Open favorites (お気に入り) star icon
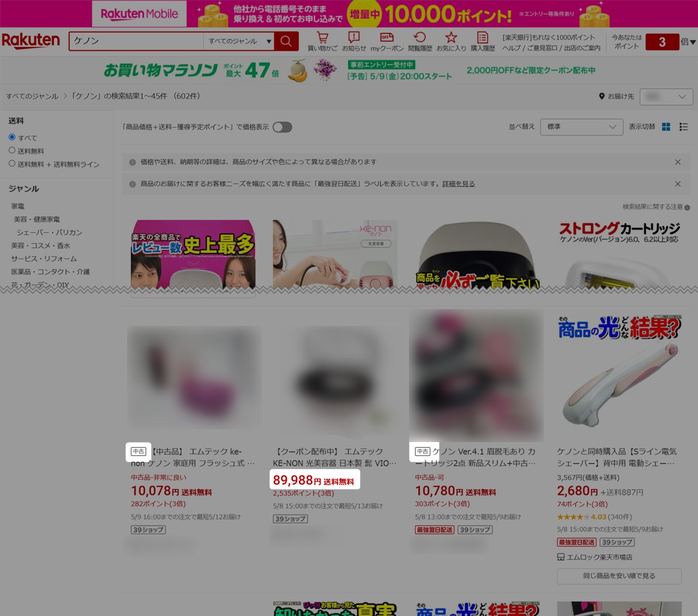 pyautogui.click(x=451, y=41)
